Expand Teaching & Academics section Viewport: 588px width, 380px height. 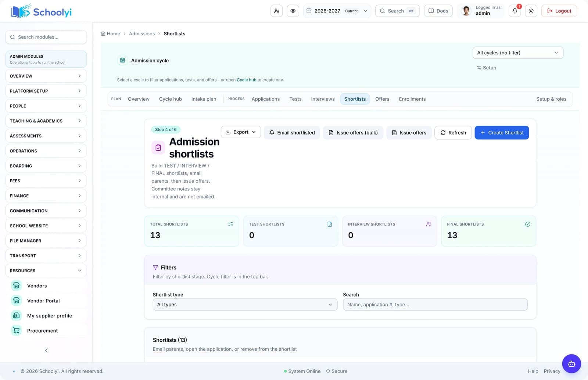tap(46, 121)
